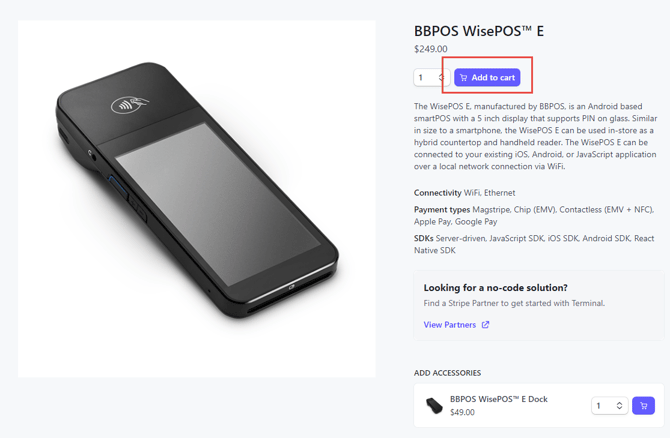Click the main product quantity stepper arrows
Viewport: 670px width, 438px height.
pyautogui.click(x=441, y=77)
